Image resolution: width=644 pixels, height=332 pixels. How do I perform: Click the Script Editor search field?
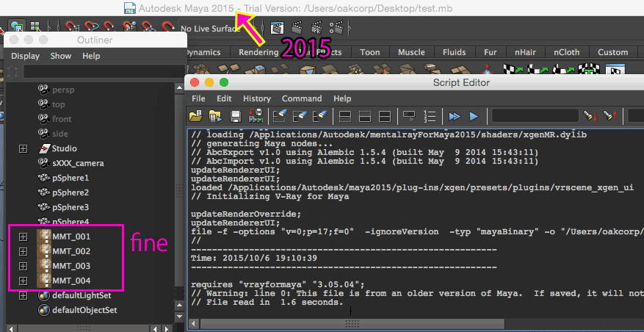pos(535,116)
